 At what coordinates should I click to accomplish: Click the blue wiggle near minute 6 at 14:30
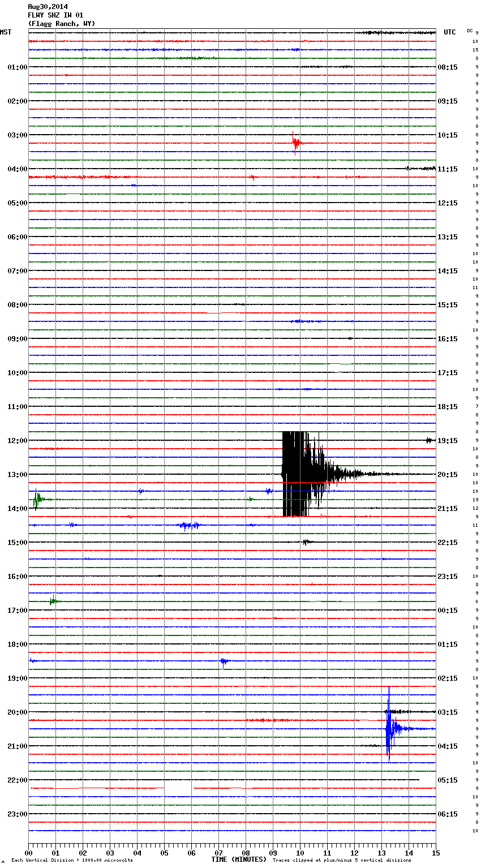tap(190, 526)
